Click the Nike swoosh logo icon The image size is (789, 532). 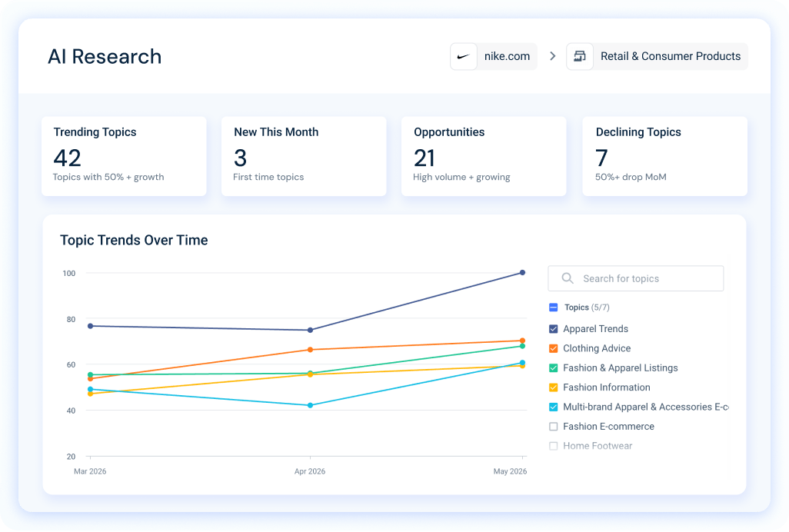[x=463, y=56]
